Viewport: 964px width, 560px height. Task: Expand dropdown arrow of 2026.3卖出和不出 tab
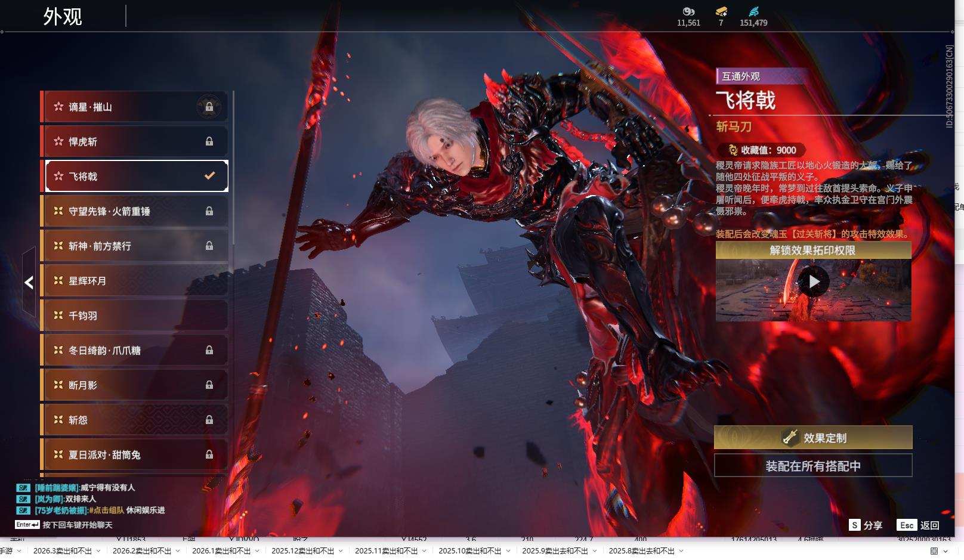100,551
